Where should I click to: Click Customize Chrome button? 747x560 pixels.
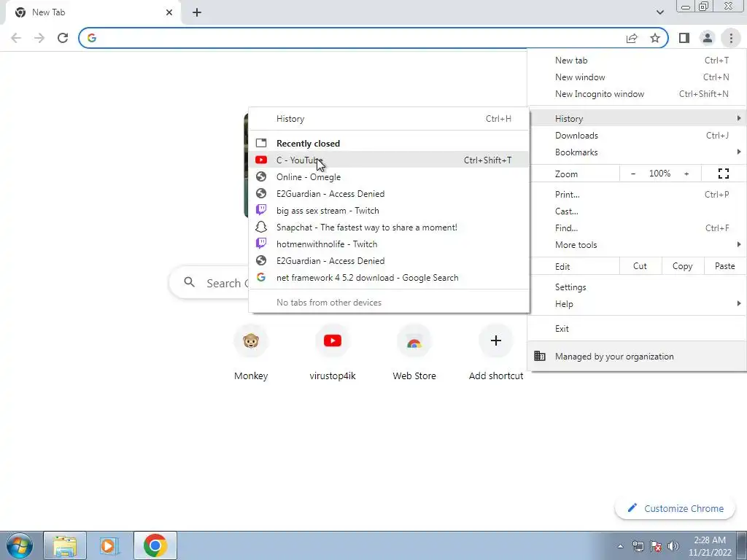click(676, 508)
